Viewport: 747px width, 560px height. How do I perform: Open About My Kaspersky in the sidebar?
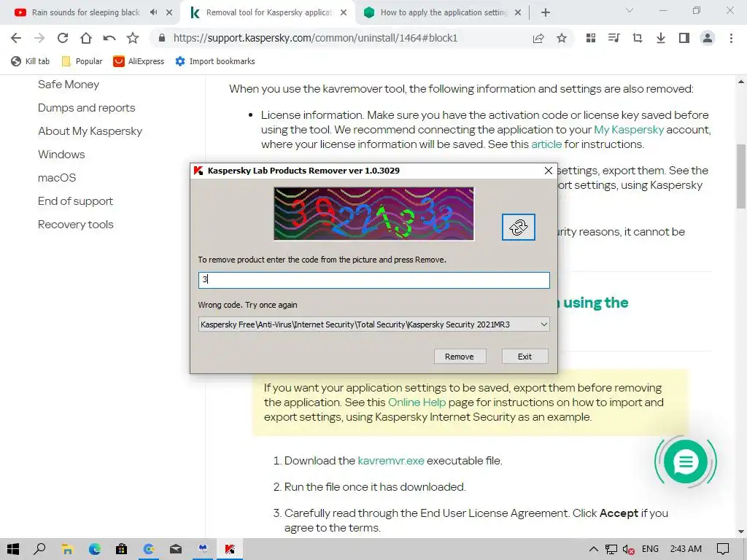(90, 131)
